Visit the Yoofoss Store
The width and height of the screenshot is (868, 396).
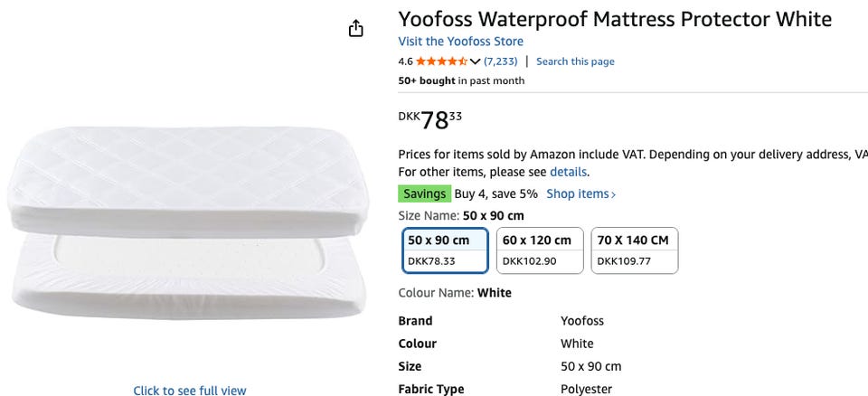[x=460, y=42]
